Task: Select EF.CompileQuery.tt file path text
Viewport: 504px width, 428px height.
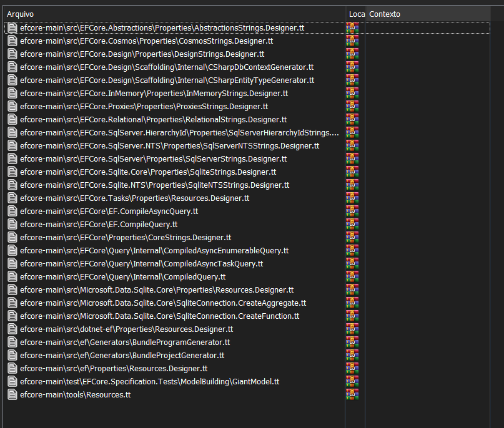Action: [x=99, y=225]
